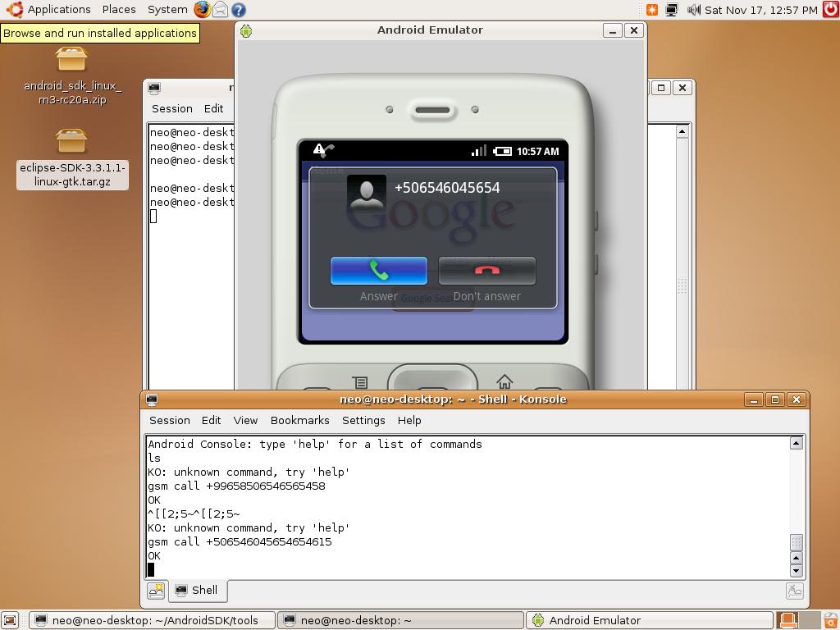Screen dimensions: 840x630
Task: Click the missed call warning status icon
Action: tap(323, 150)
